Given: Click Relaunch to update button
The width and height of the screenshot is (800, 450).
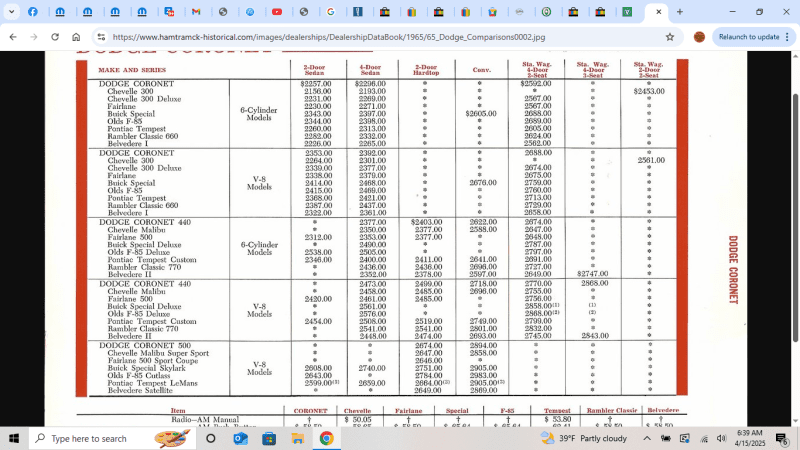Looking at the screenshot, I should click(748, 37).
